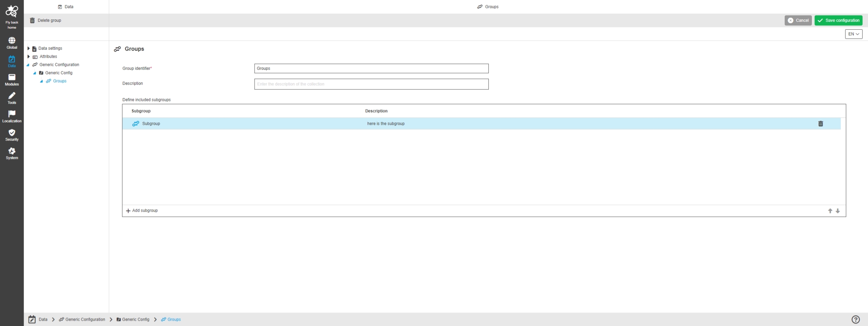Viewport: 868px width, 326px height.
Task: Click the Groups heading icon
Action: 117,49
